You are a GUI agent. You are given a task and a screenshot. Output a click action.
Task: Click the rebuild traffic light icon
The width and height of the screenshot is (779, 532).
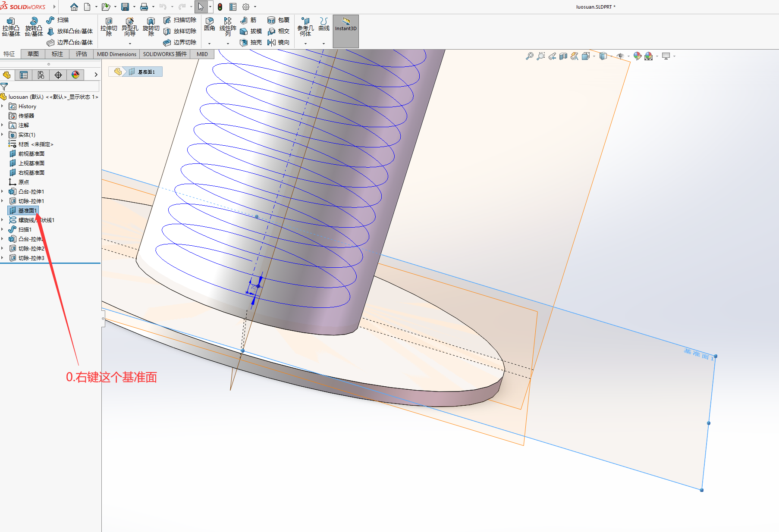point(220,7)
